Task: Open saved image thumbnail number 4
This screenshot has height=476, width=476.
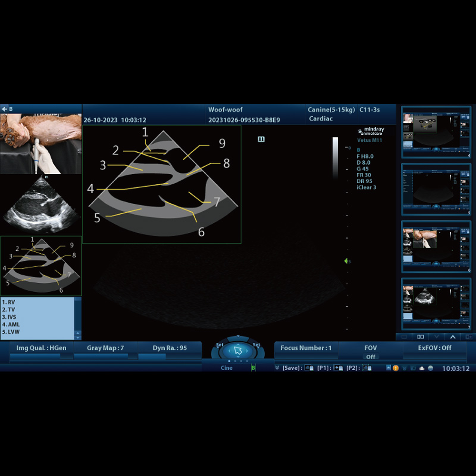Action: [436, 132]
